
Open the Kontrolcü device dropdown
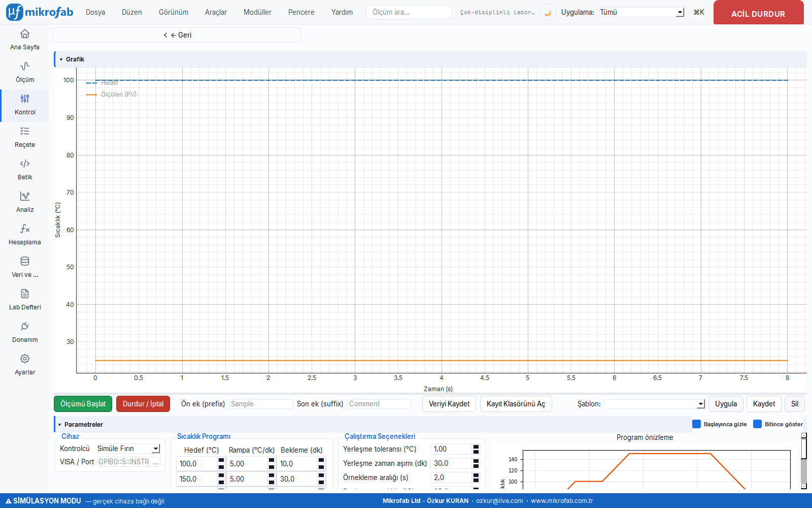point(128,449)
